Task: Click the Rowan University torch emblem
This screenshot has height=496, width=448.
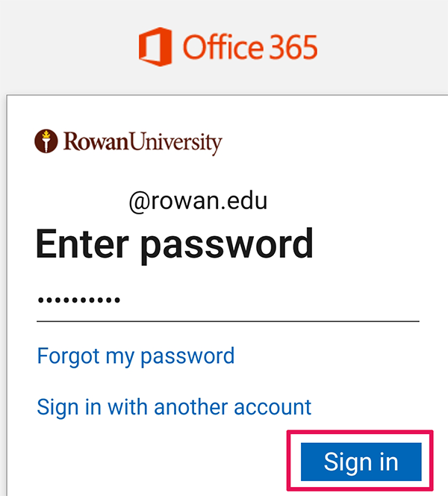Action: coord(46,140)
